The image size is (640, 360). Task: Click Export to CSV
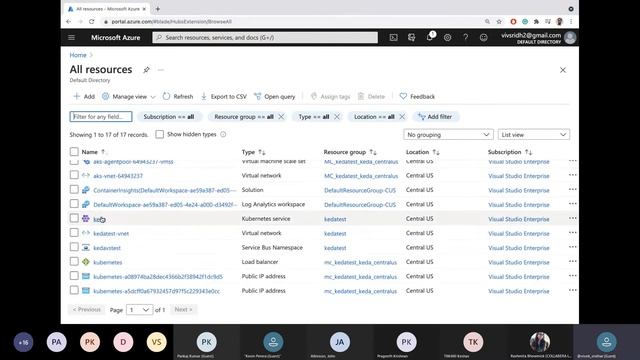(224, 97)
